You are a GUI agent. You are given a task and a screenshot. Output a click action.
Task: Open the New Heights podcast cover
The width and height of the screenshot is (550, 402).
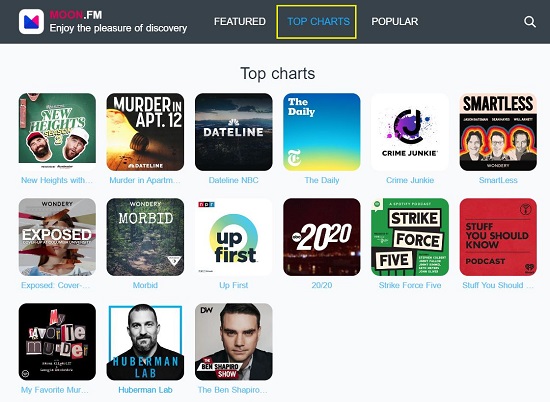tap(57, 132)
